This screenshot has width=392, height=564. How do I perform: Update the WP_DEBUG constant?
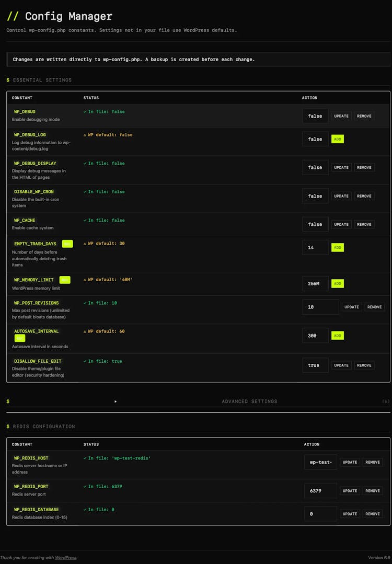point(341,116)
